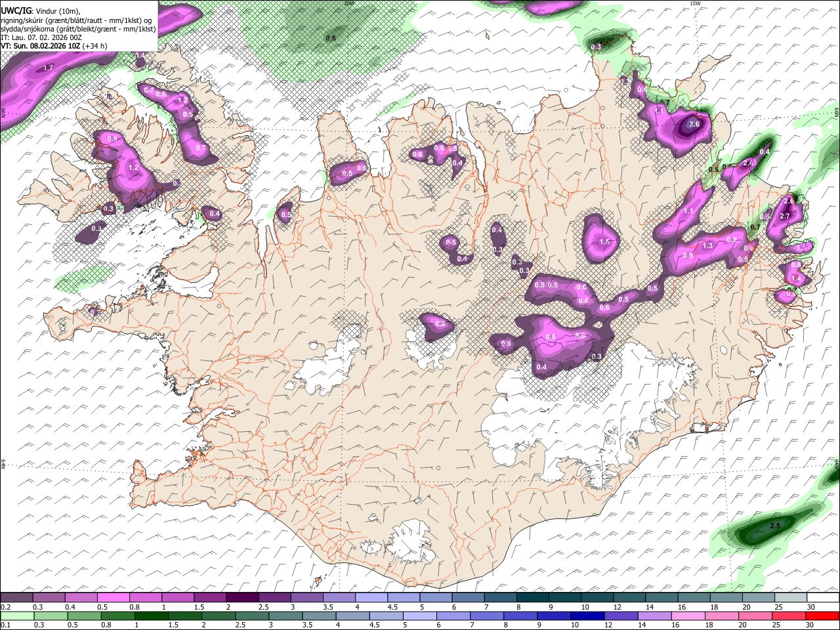Click the pink 16–18 swatch in lower legend
Image resolution: width=840 pixels, height=630 pixels.
688,616
